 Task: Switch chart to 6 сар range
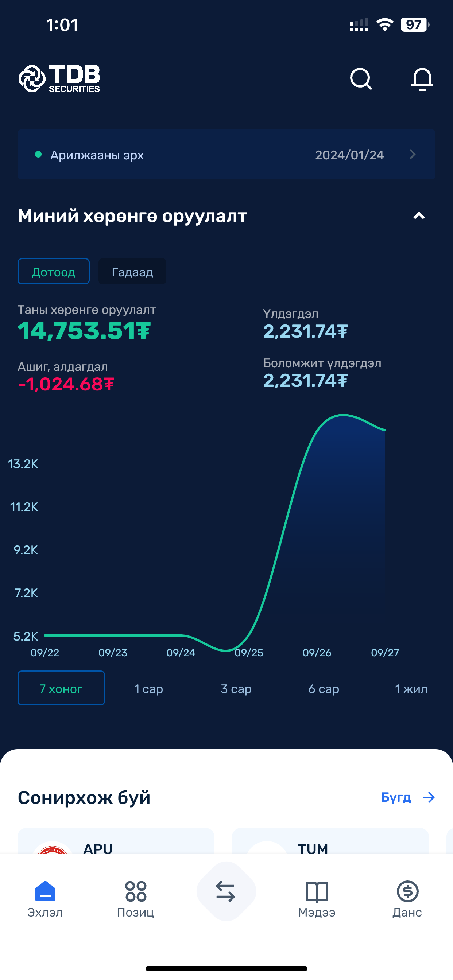coord(324,688)
